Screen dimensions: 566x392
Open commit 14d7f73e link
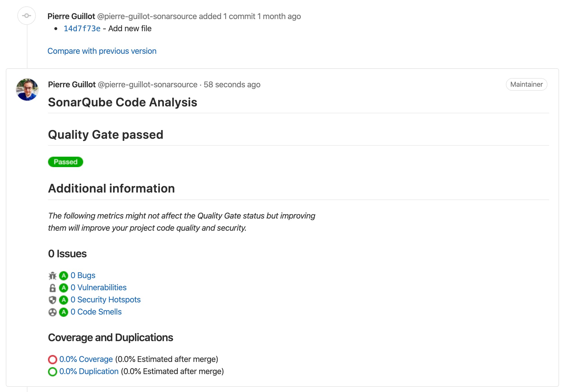coord(82,29)
